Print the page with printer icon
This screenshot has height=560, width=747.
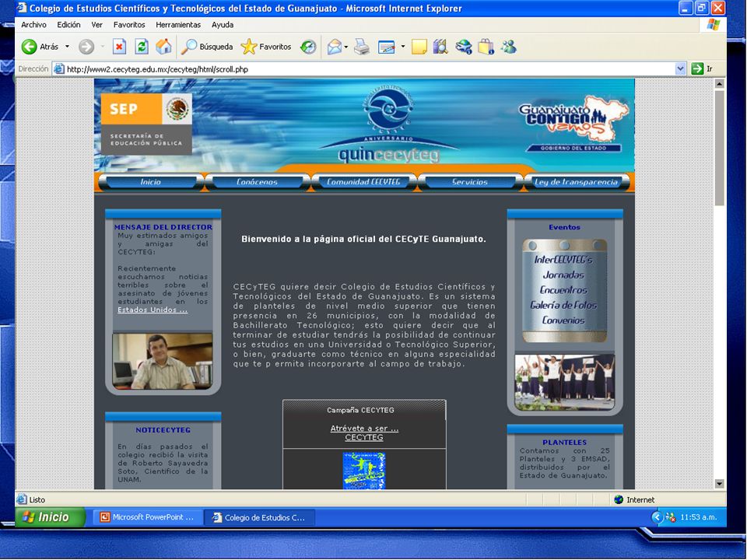(362, 47)
